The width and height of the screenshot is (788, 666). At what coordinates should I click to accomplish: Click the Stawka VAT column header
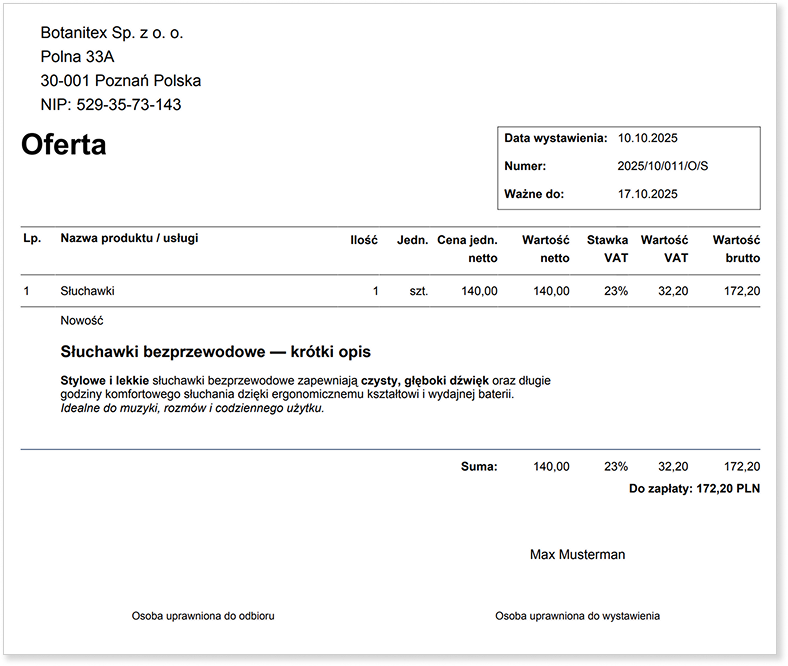[x=608, y=249]
